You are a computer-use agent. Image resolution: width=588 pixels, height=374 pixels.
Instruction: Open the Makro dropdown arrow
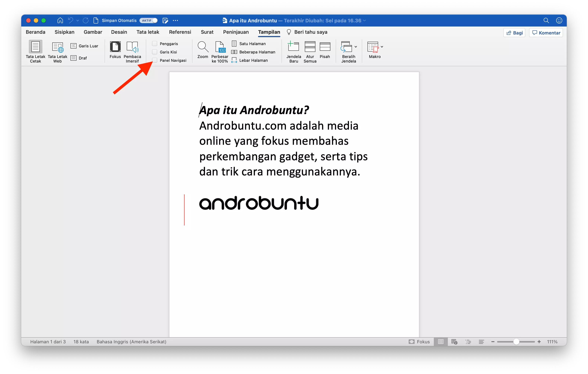coord(382,47)
